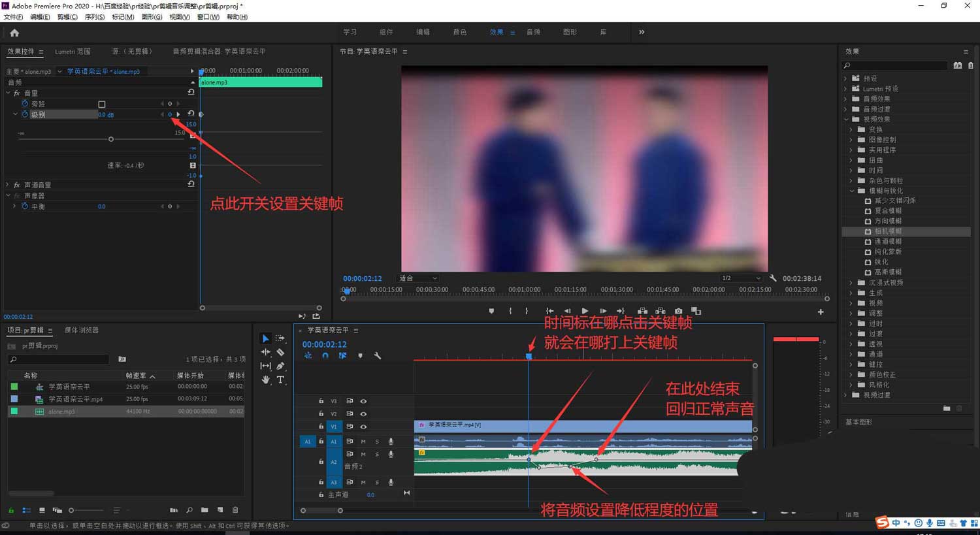Reset the 音量 effect

pyautogui.click(x=191, y=93)
